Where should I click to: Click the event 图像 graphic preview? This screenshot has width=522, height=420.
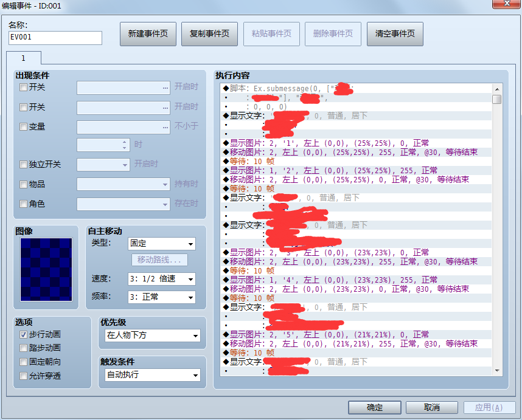[46, 269]
